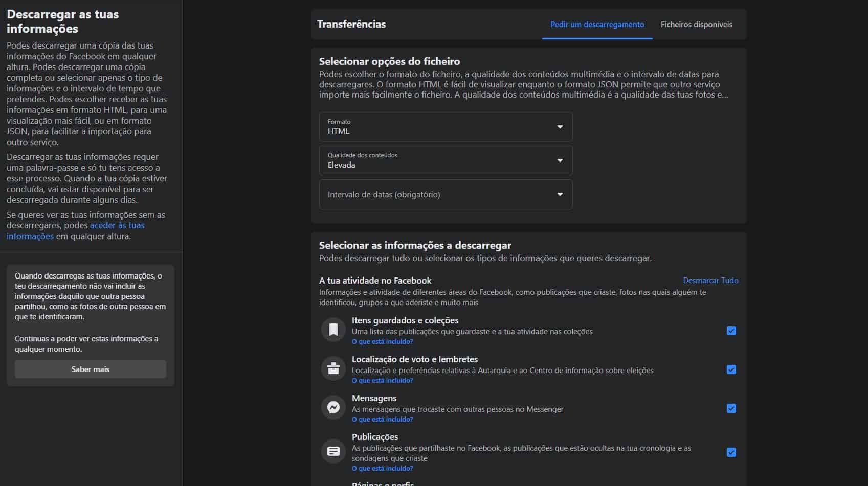Uncheck Itens guardados e coleções checkbox
Screen dimensions: 868x486
click(x=731, y=331)
